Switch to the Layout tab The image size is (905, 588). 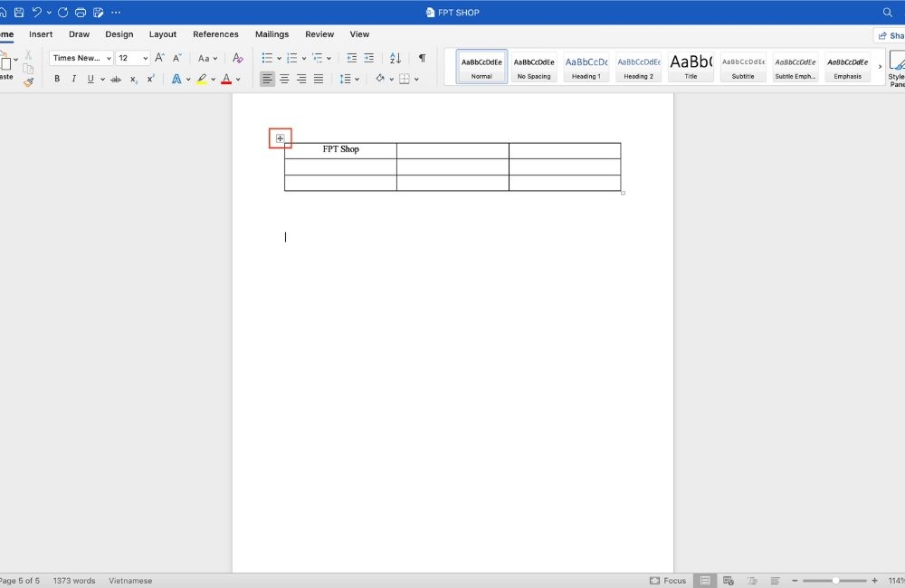[163, 34]
